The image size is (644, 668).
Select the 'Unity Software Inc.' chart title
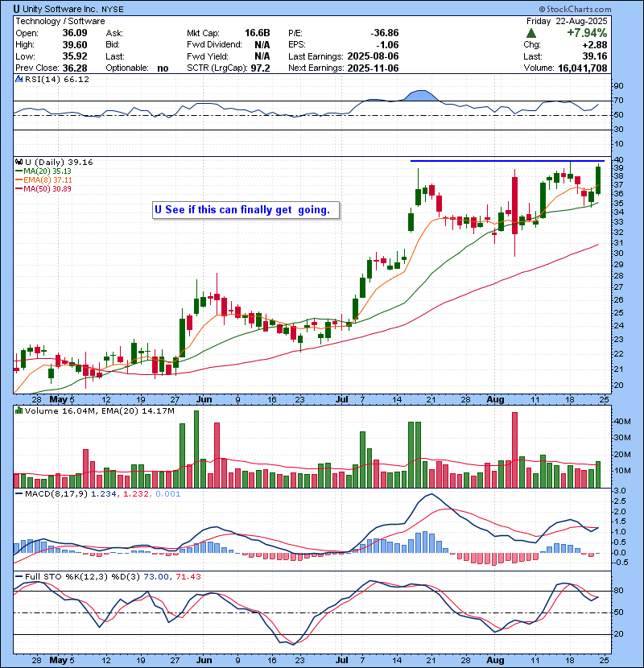pos(60,9)
